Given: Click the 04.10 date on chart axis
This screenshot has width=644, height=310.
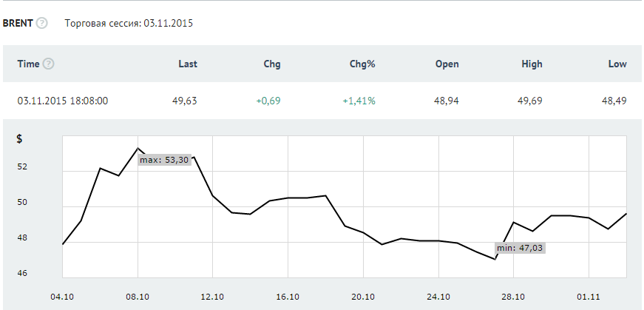Looking at the screenshot, I should point(62,296).
